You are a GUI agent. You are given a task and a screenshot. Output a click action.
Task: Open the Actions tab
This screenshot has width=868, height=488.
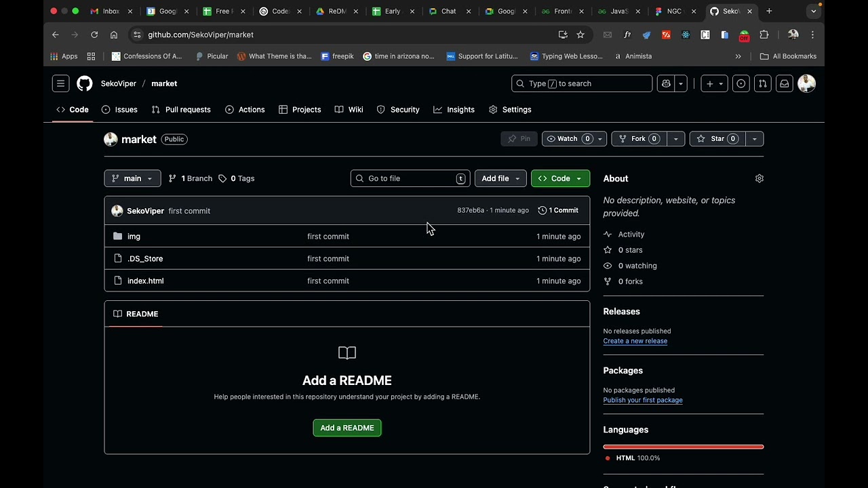[245, 110]
